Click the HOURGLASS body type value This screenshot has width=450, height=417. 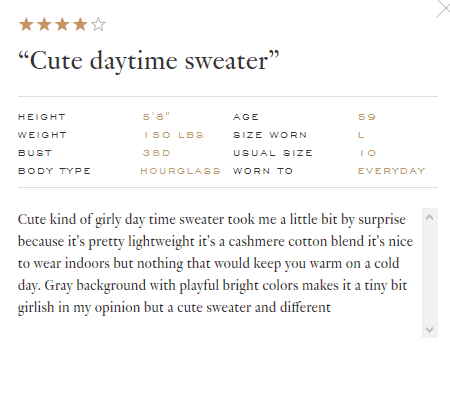click(180, 171)
